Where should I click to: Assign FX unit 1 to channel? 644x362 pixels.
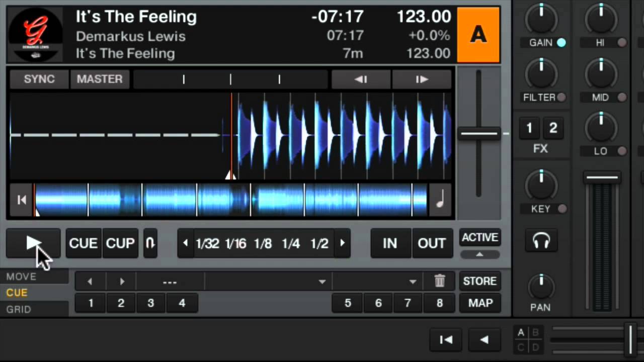click(x=529, y=129)
